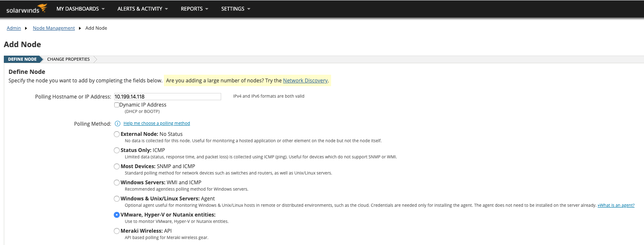Screen dimensions: 644x245
Task: Enable the Dynamic IP Address checkbox
Action: 117,105
